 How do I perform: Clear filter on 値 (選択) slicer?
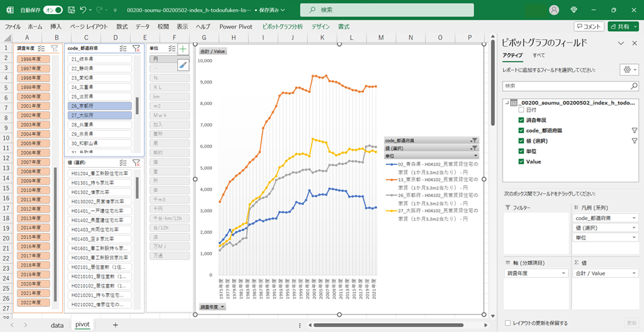coord(137,163)
